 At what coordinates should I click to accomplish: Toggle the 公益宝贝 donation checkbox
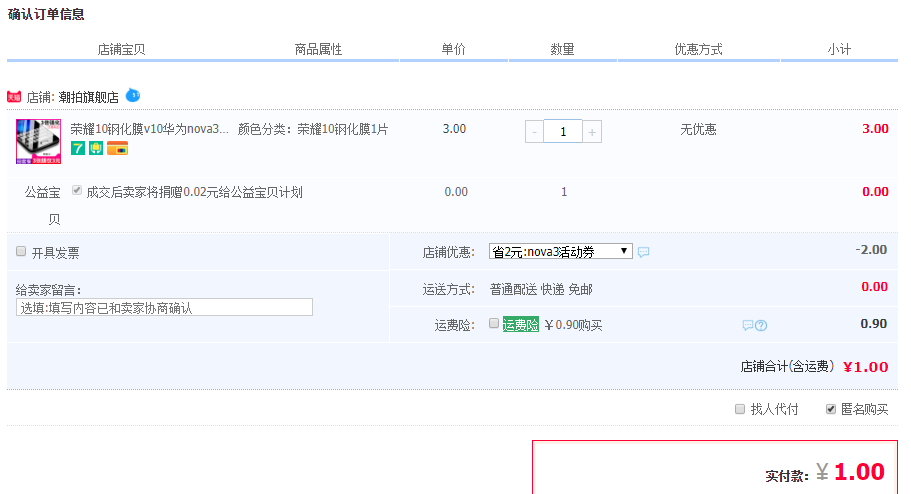pyautogui.click(x=77, y=190)
